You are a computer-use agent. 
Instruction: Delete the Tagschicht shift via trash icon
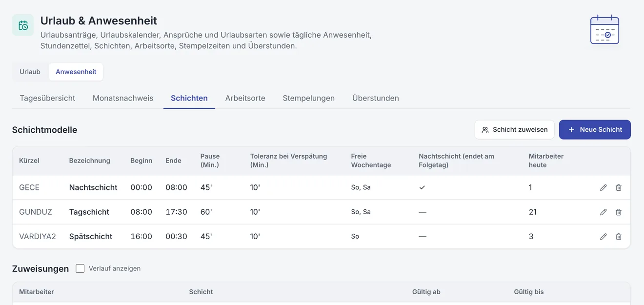point(619,212)
